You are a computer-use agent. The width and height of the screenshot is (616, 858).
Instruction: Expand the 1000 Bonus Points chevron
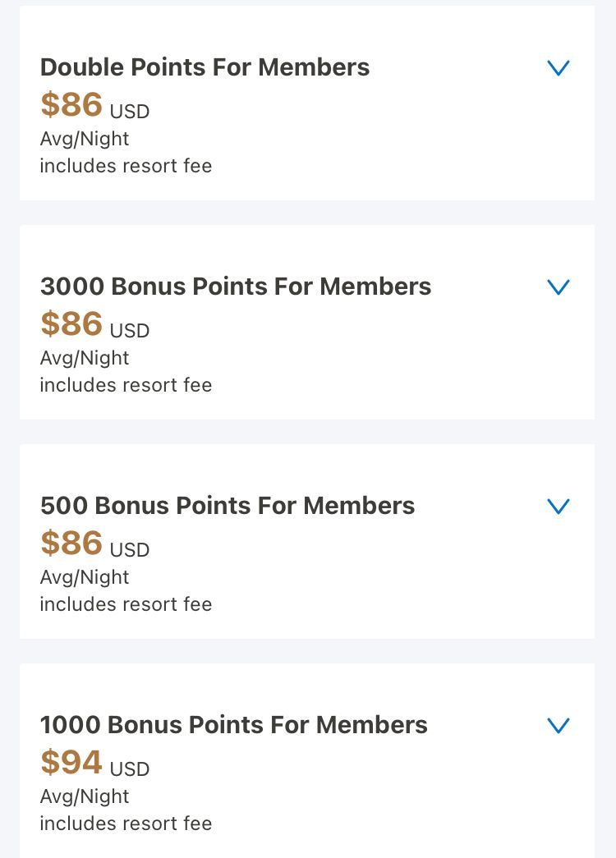click(559, 725)
